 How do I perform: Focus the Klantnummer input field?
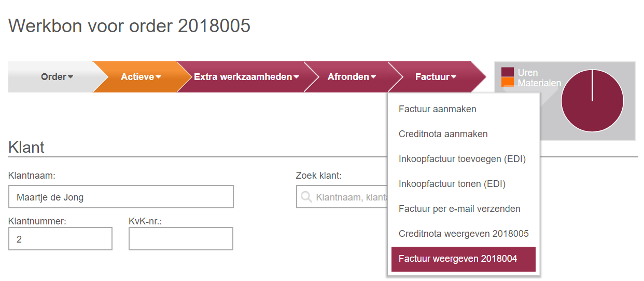60,239
